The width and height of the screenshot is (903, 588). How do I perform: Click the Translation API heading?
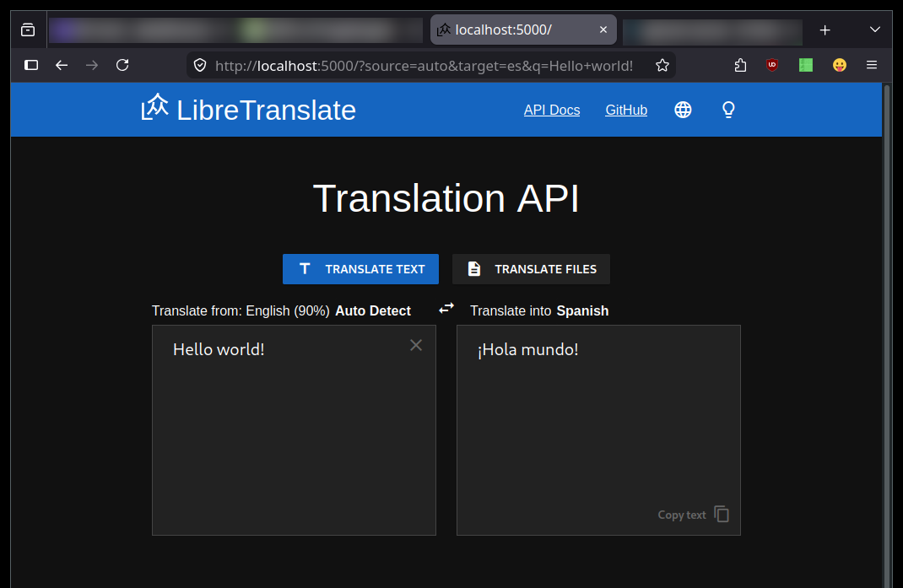(x=446, y=199)
